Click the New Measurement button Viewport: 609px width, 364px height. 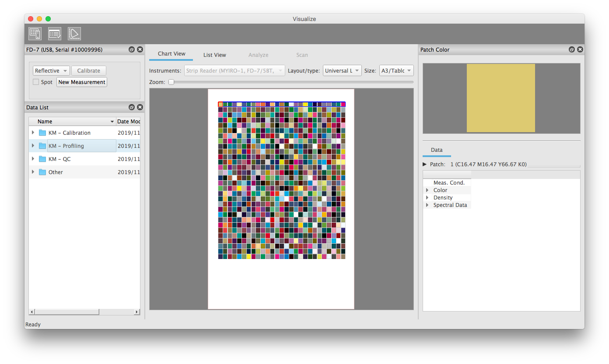pyautogui.click(x=82, y=82)
